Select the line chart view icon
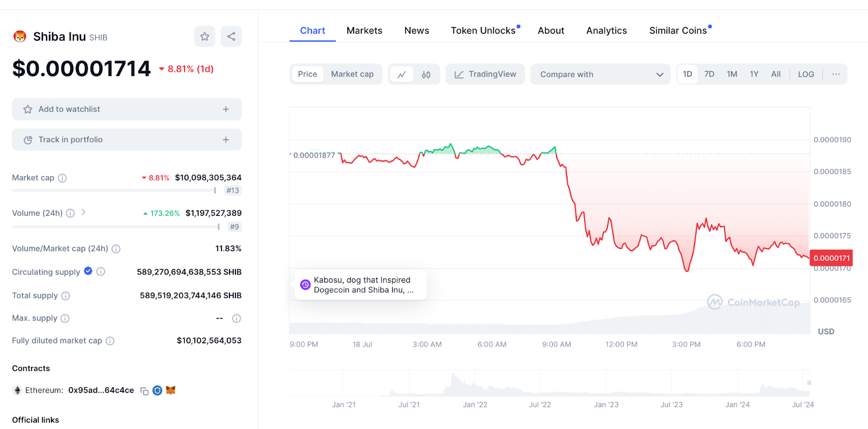 [401, 74]
